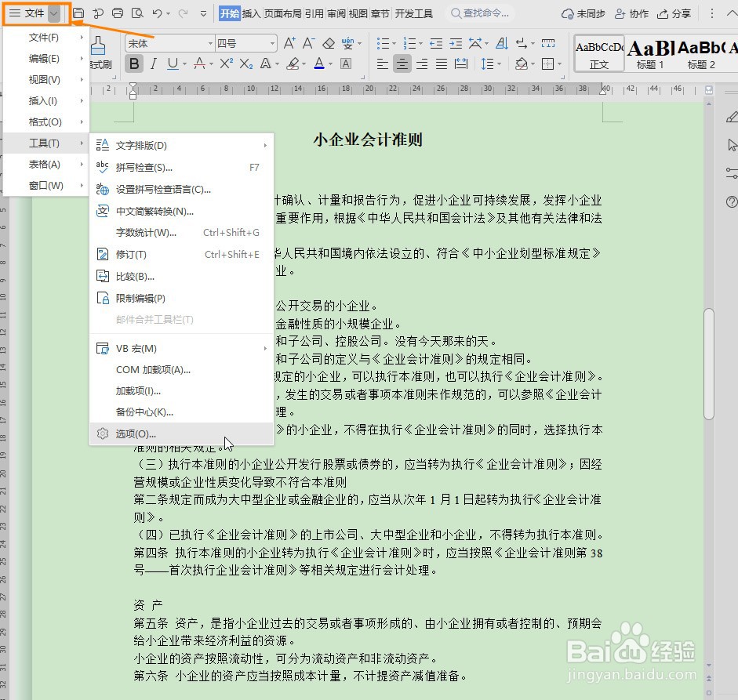Click the Character Border icon
Viewport: 738px width, 700px height.
coord(346,63)
